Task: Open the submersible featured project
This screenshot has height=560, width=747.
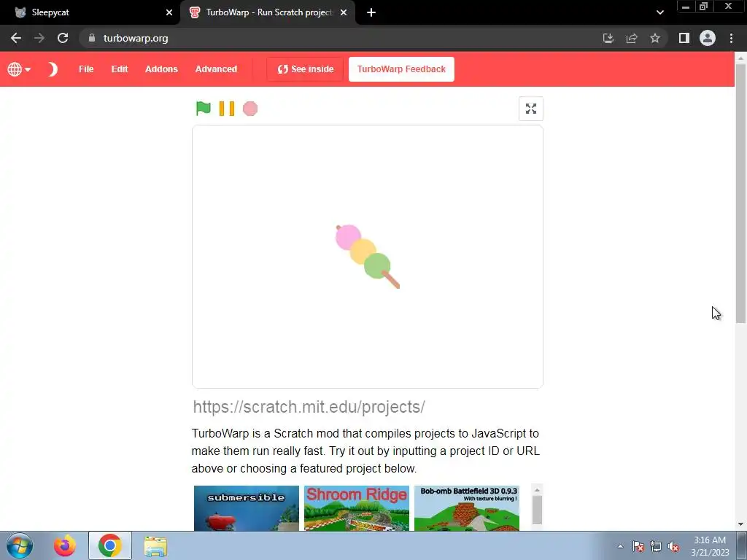Action: click(247, 508)
